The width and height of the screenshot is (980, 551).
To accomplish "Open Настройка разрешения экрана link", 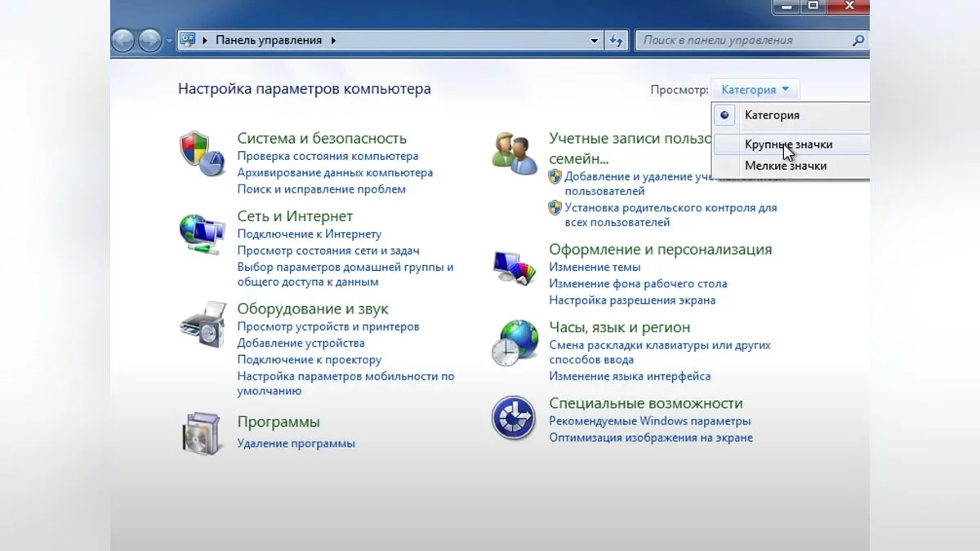I will (x=631, y=300).
